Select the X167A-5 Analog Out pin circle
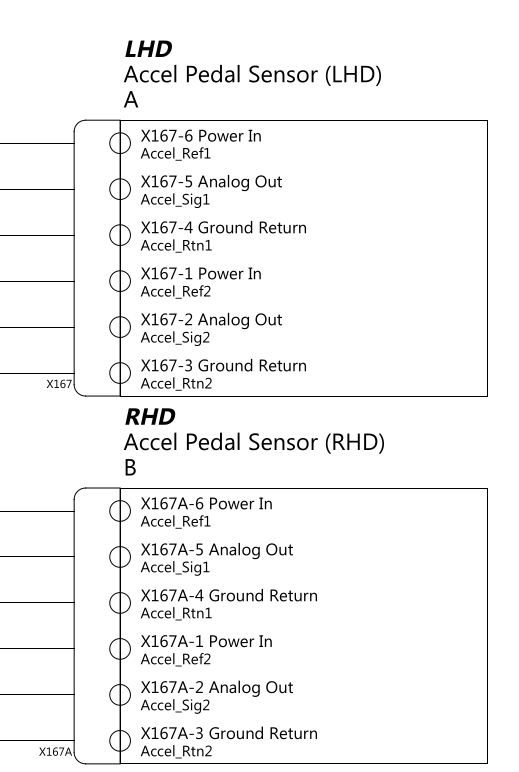 click(x=120, y=557)
